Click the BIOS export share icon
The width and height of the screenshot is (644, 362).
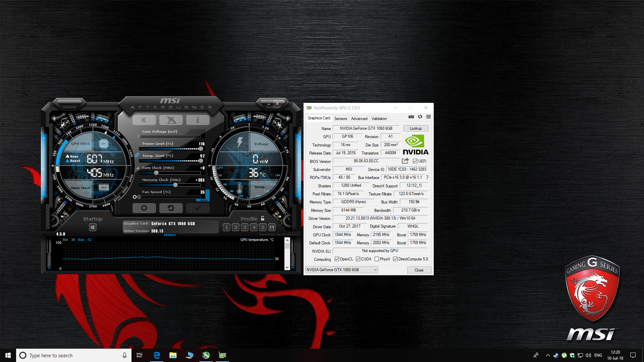coord(405,161)
